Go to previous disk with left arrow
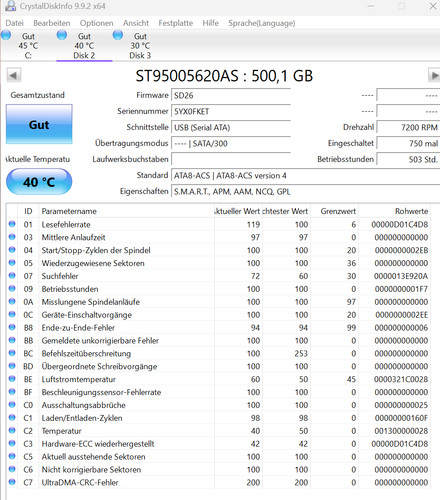 (x=14, y=75)
